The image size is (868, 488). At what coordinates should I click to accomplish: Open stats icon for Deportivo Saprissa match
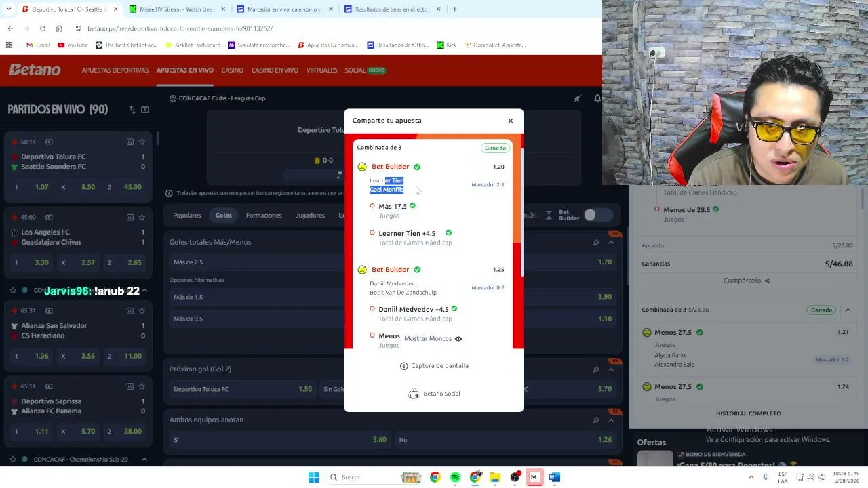tap(130, 386)
